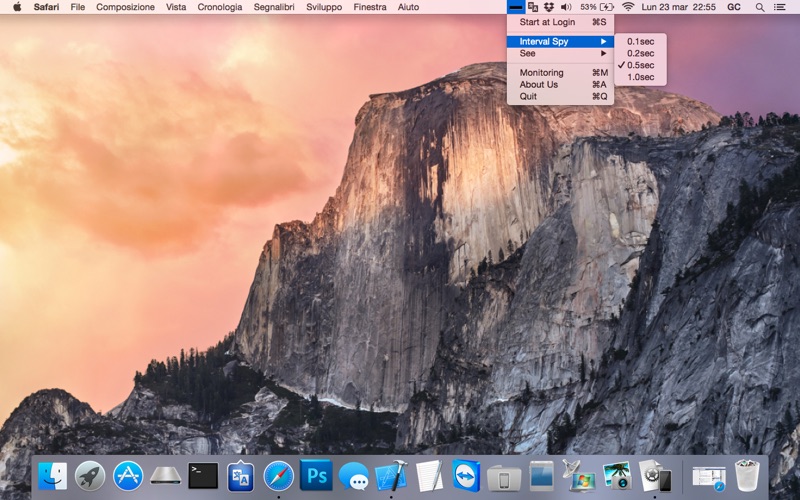Open the Cronologia menu
Viewport: 800px width, 500px height.
tap(220, 7)
